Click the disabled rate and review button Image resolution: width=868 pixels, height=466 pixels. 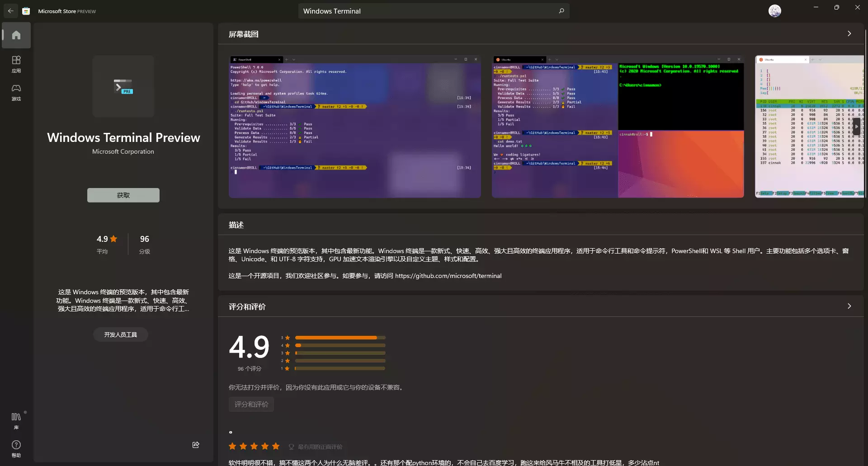click(251, 404)
